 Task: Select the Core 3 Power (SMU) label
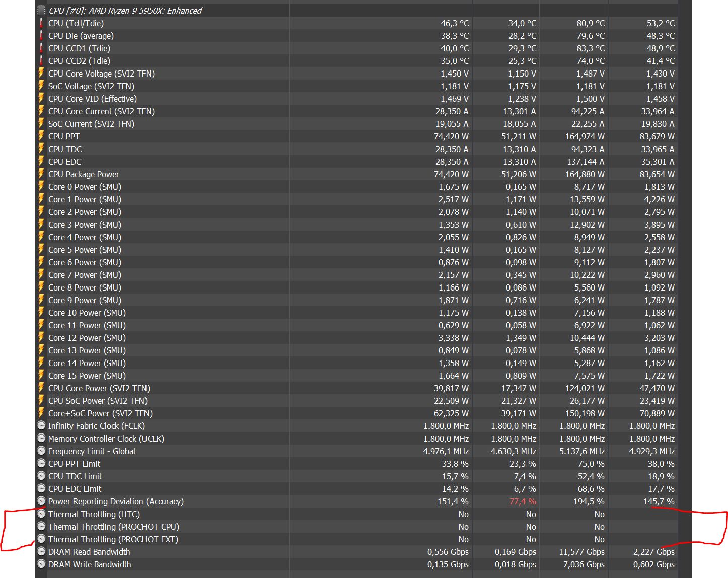pos(85,225)
